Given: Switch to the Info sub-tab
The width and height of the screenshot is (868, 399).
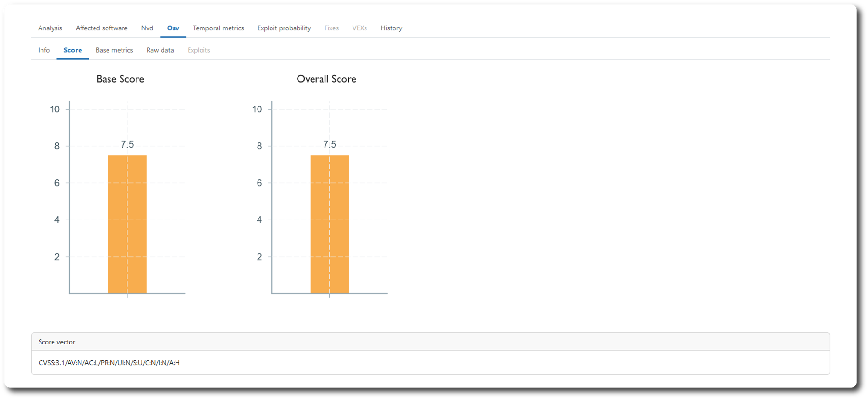Looking at the screenshot, I should click(44, 50).
